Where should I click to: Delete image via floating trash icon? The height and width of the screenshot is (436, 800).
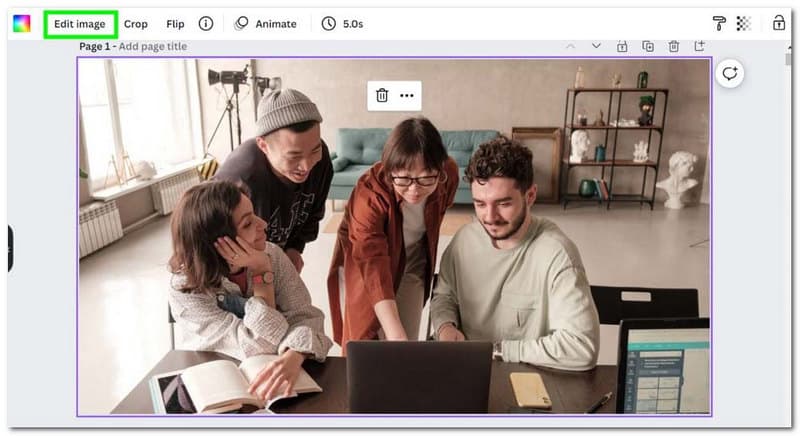tap(382, 95)
